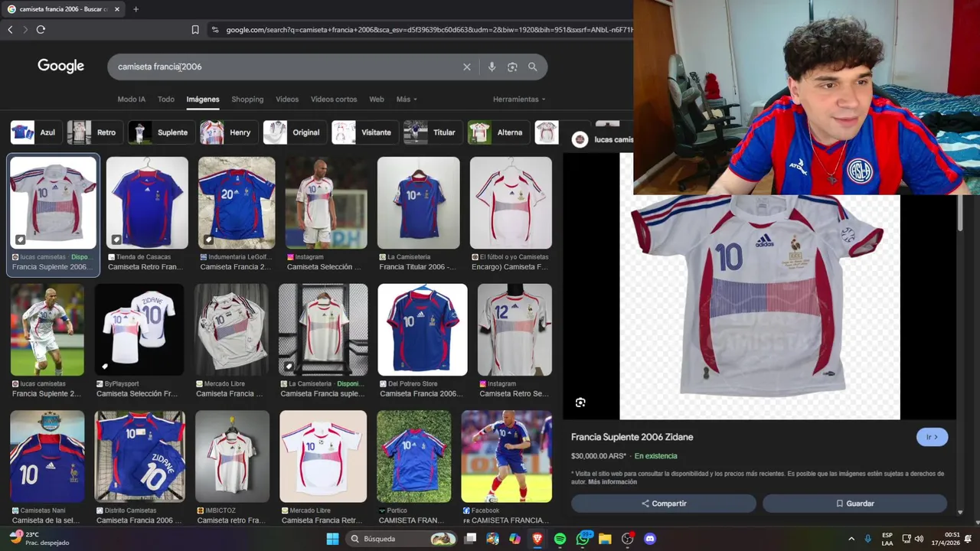The image size is (980, 551).
Task: Close the 'camiseta francia 2006' browser tab
Action: point(117,9)
